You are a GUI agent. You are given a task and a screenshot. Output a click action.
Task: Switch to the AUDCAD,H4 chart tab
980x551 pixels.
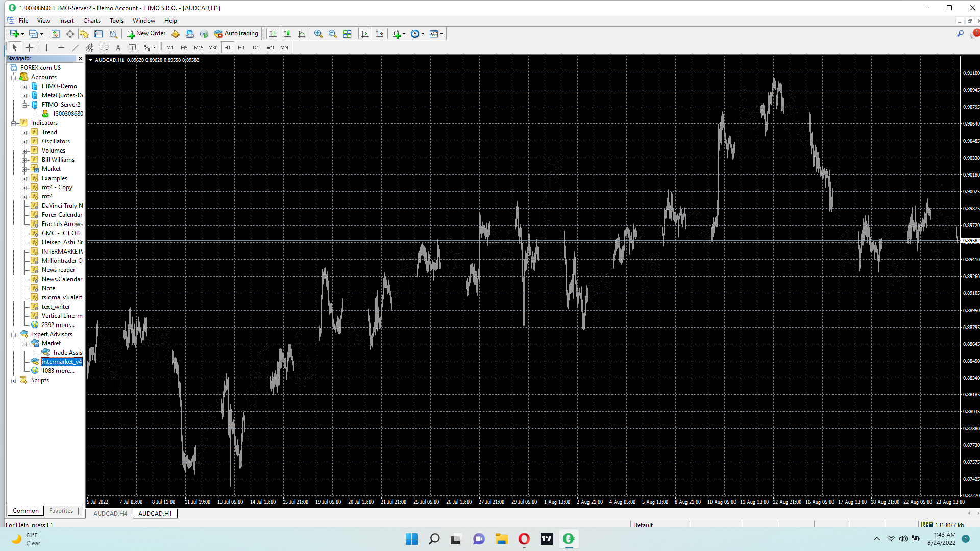click(x=110, y=514)
